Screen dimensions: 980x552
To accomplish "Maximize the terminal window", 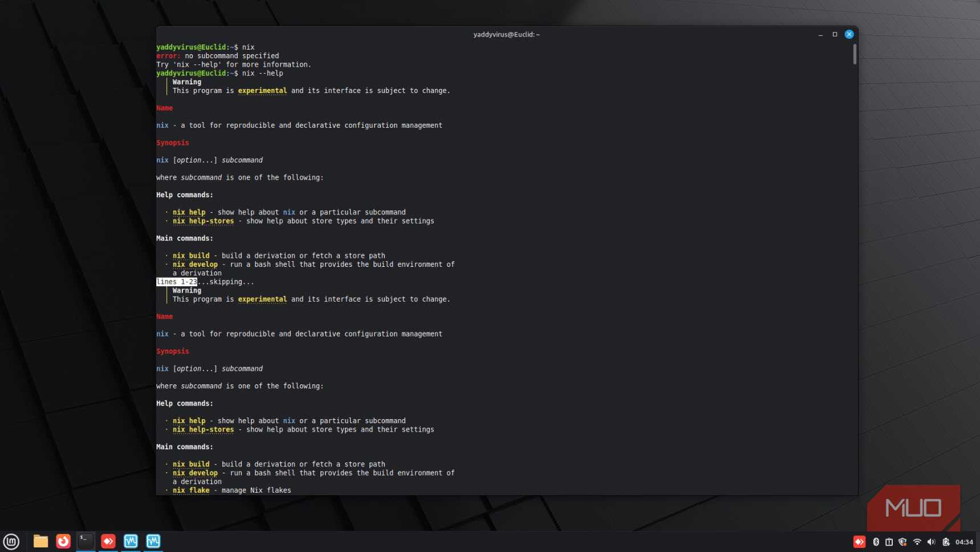I will 835,34.
